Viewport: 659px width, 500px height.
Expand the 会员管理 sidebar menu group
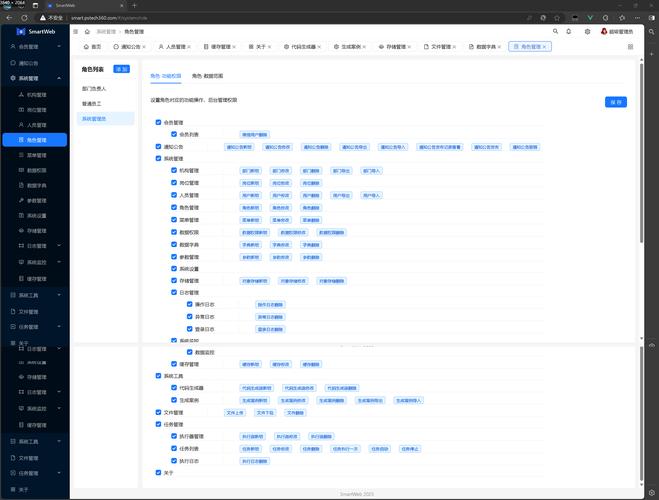pyautogui.click(x=59, y=47)
